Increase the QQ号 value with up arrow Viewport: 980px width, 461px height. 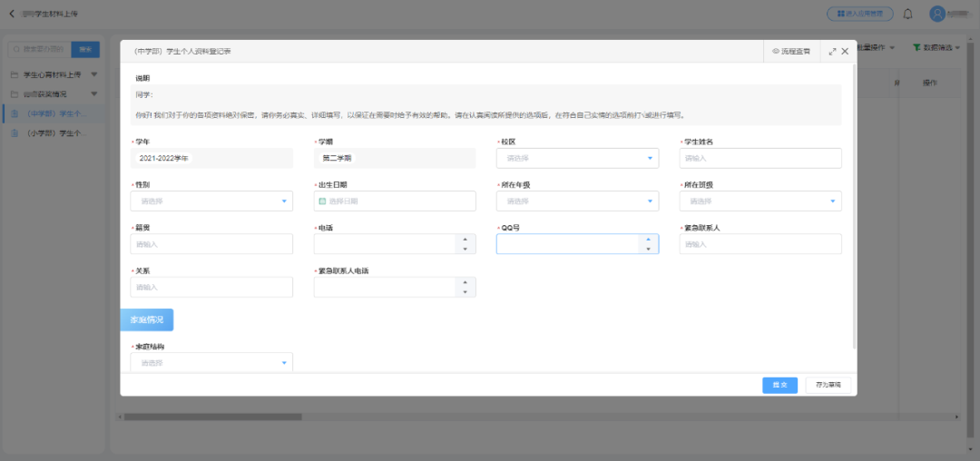648,240
